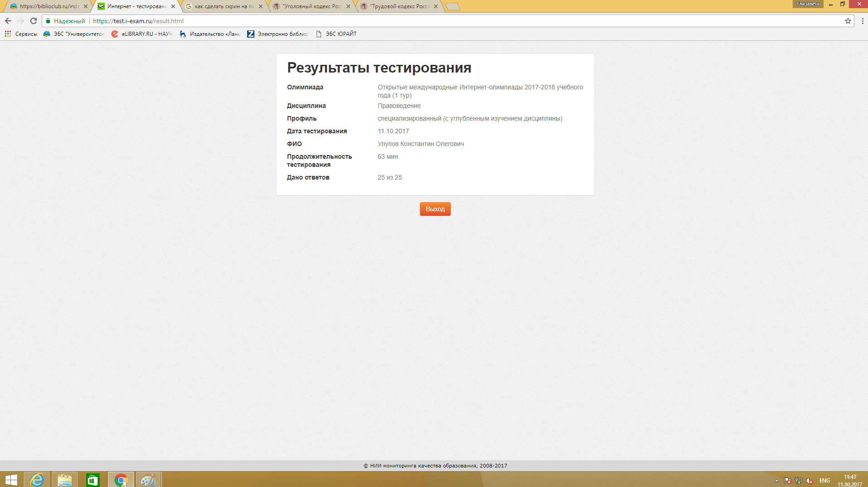Screen dimensions: 868x487
Task: Click the Windows Start button
Action: point(11,479)
